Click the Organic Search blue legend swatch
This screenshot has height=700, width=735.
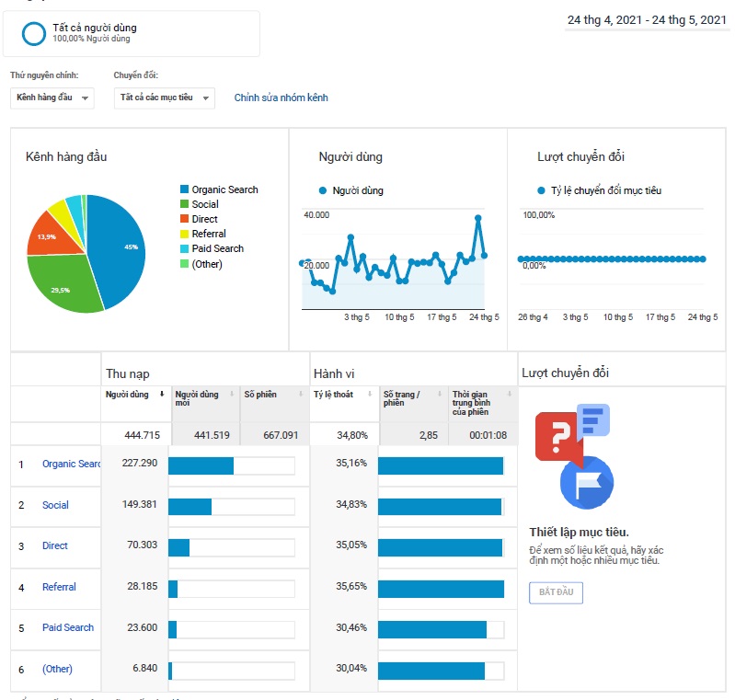[184, 189]
